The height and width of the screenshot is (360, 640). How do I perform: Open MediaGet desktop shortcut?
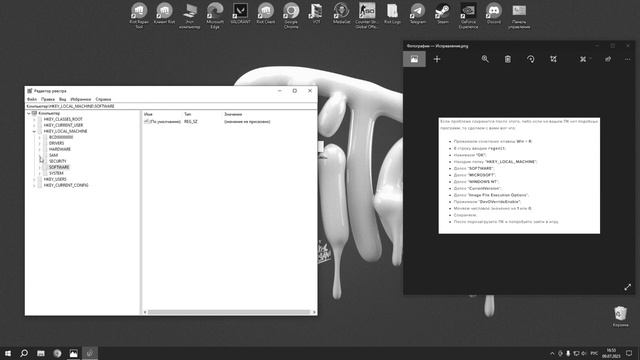tap(341, 14)
